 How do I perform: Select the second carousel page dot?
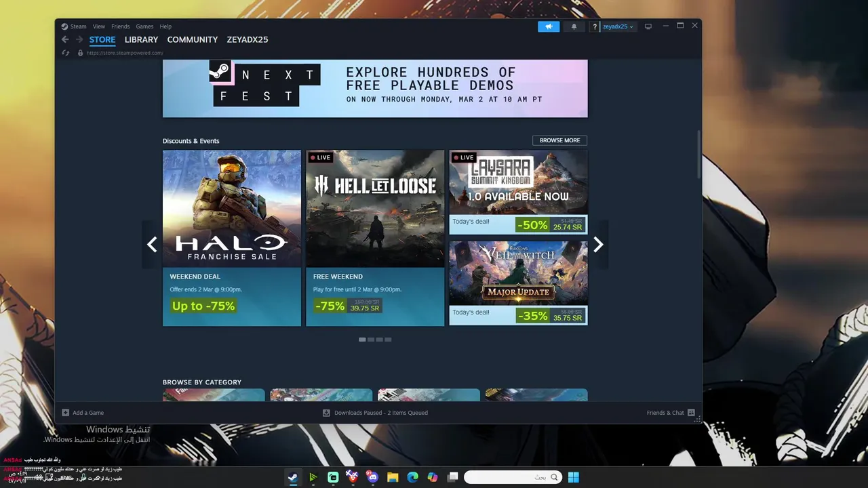(371, 340)
